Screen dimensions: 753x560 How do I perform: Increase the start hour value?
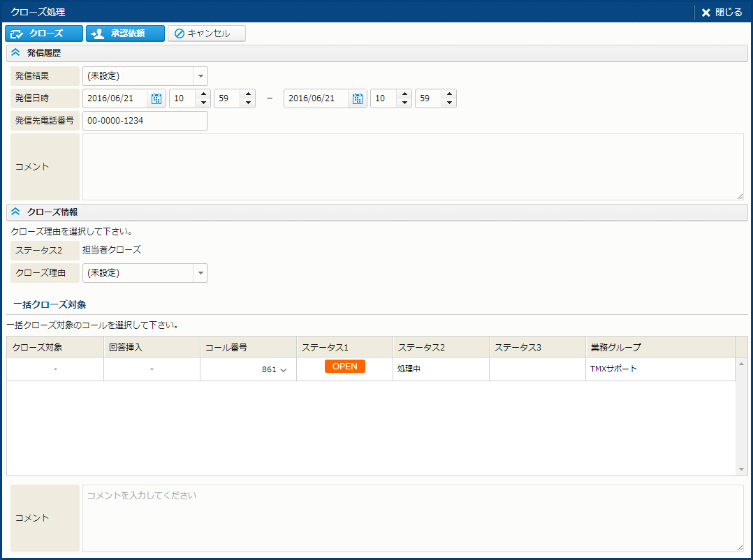pyautogui.click(x=203, y=94)
